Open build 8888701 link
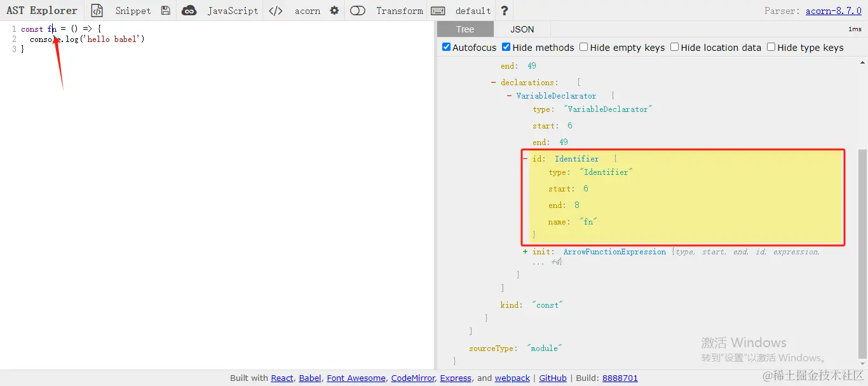The width and height of the screenshot is (868, 386). pyautogui.click(x=620, y=378)
